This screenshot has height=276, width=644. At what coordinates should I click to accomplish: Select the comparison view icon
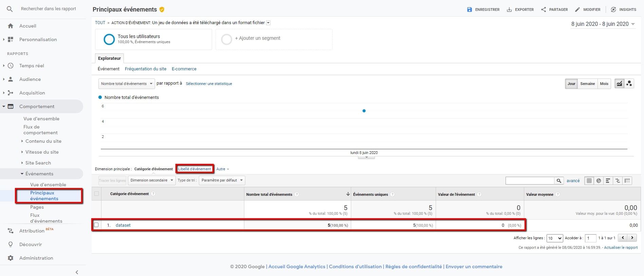click(618, 181)
